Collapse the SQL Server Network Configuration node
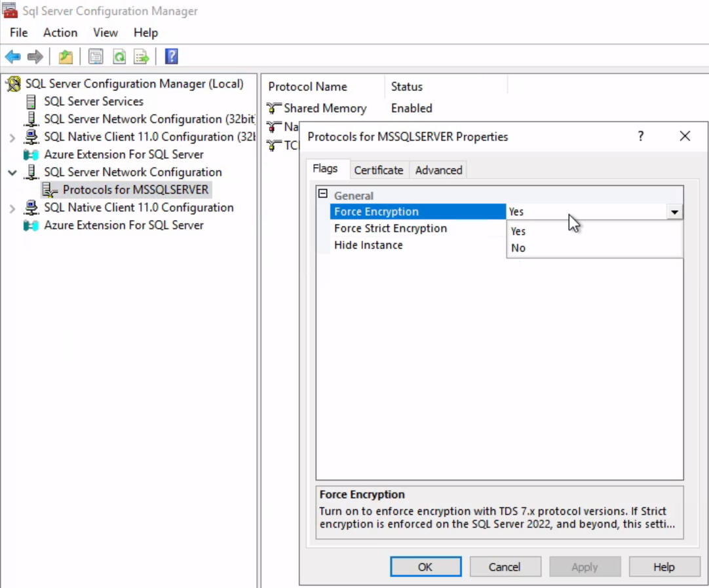The width and height of the screenshot is (709, 588). point(12,173)
